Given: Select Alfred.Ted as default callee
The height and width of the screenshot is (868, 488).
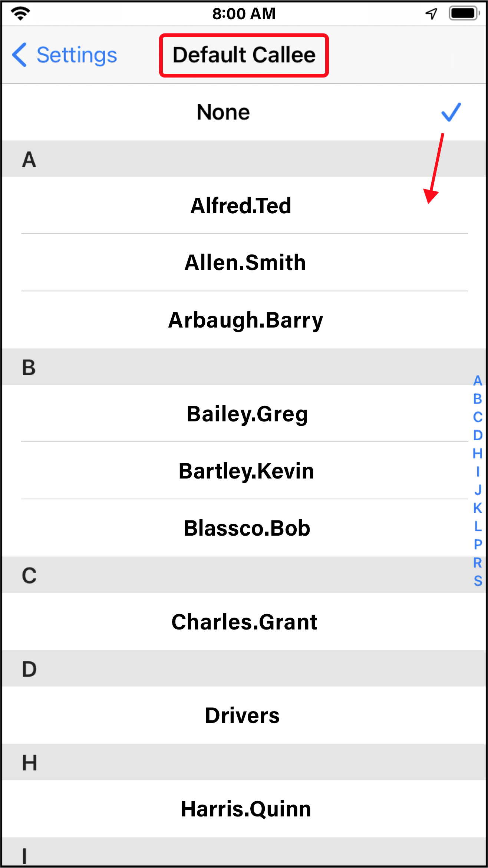Looking at the screenshot, I should tap(241, 206).
